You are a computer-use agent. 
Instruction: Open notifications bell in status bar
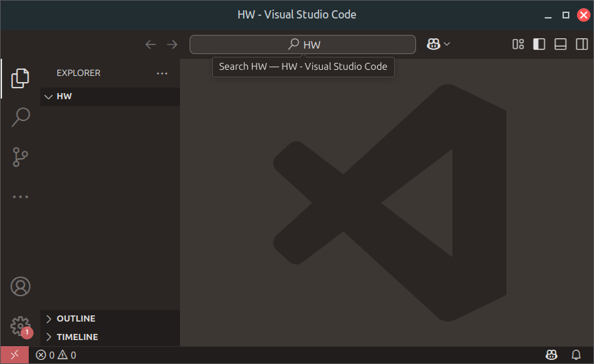[576, 355]
